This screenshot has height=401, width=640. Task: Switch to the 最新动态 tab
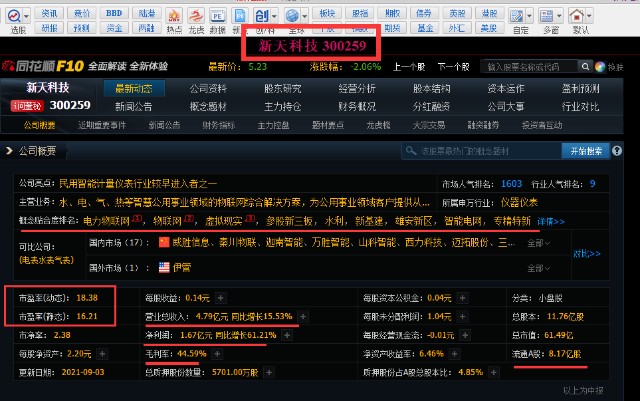pos(134,88)
